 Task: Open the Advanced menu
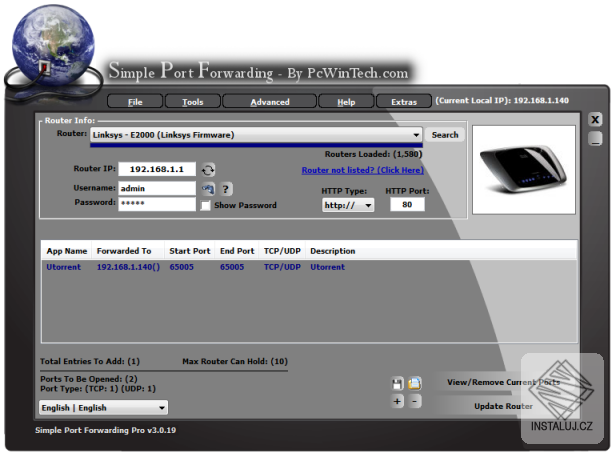(270, 102)
